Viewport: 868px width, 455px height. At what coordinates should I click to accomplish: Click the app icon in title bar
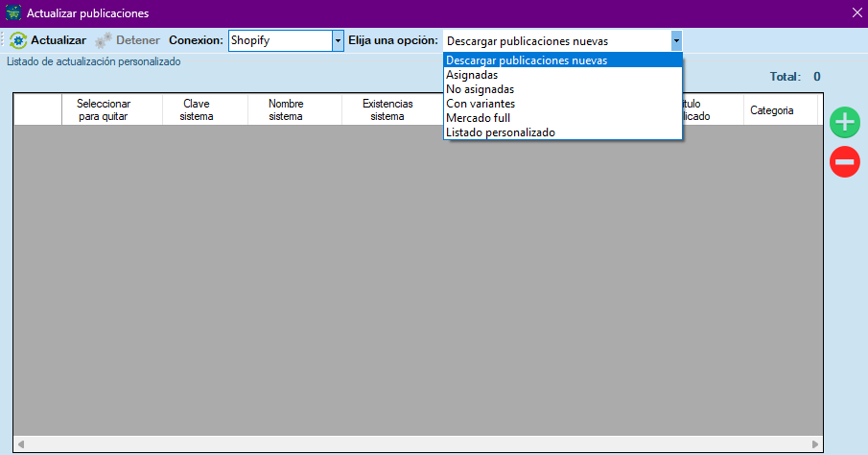click(12, 13)
